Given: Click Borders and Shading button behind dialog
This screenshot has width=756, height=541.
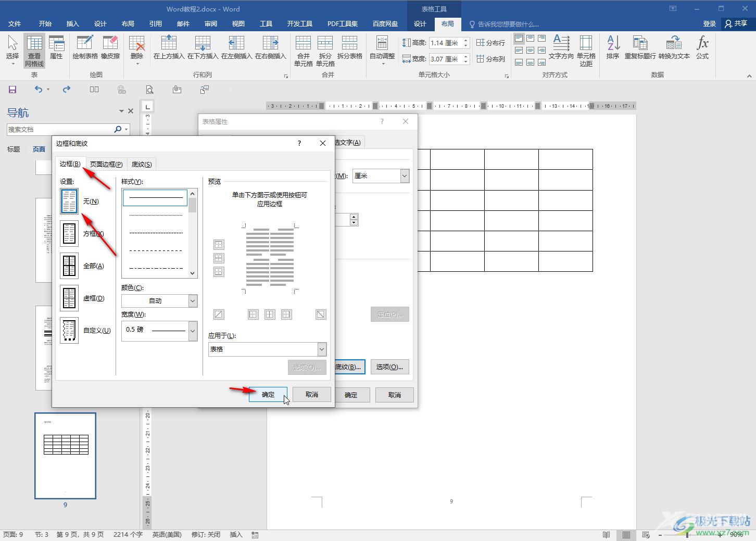Looking at the screenshot, I should tap(349, 367).
